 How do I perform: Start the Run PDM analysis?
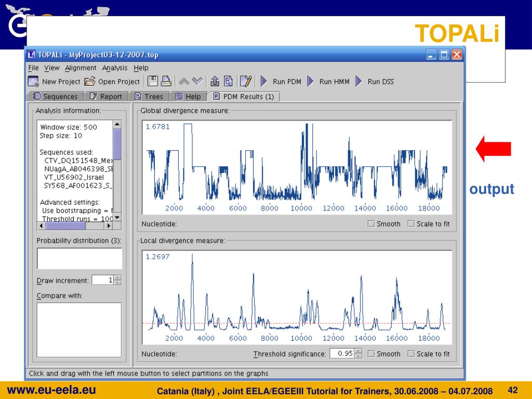click(281, 82)
